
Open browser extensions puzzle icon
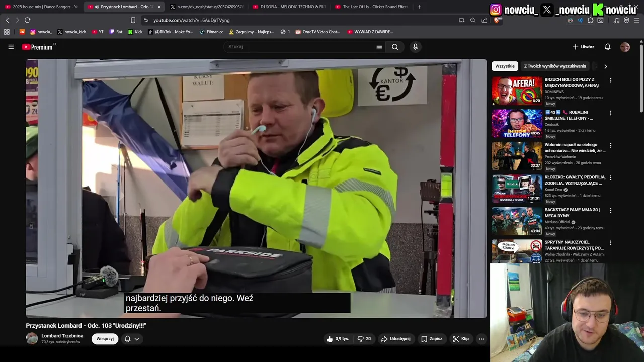(590, 20)
